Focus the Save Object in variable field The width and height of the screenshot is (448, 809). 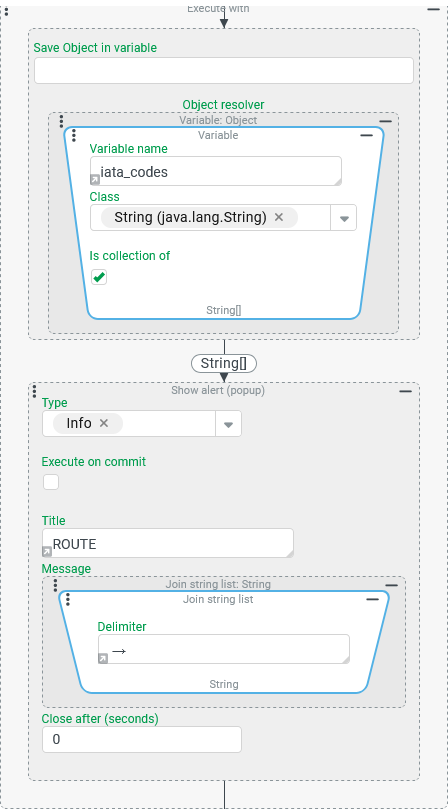pos(224,71)
